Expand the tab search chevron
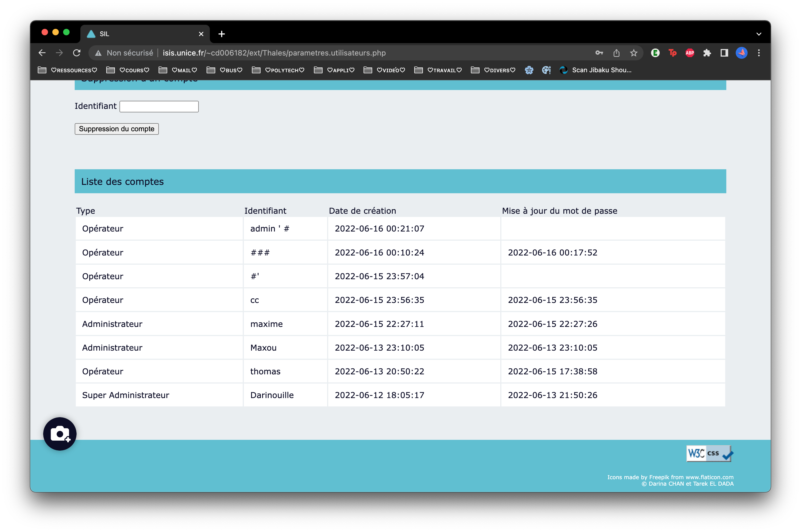Viewport: 801px width, 532px height. (x=759, y=34)
